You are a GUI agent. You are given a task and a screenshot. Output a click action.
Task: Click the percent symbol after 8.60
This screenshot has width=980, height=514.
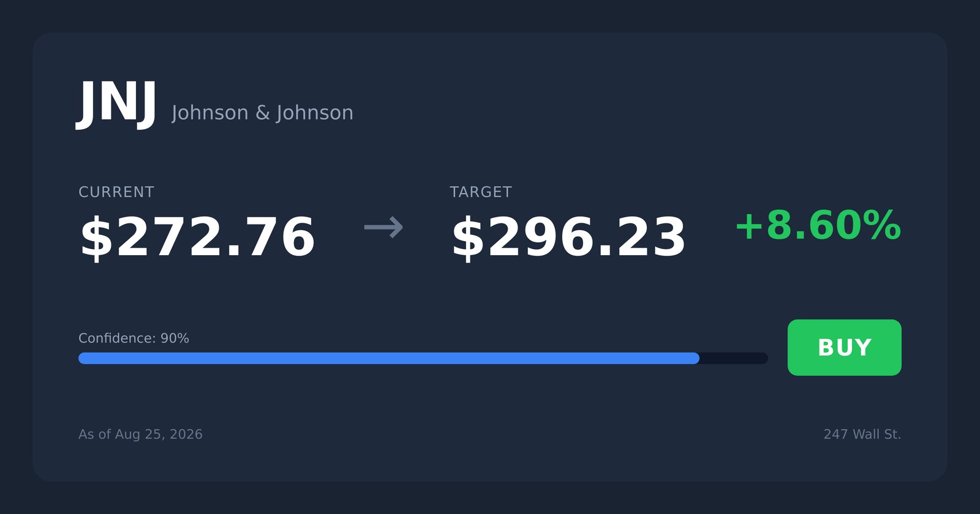point(883,225)
